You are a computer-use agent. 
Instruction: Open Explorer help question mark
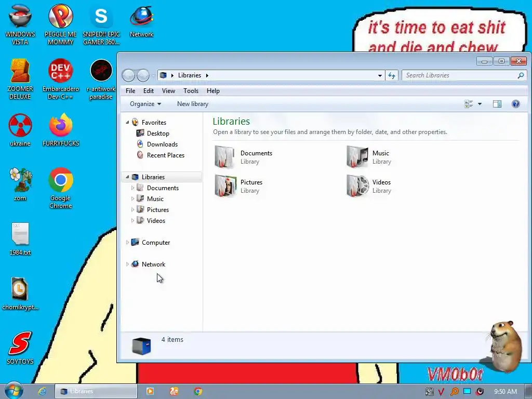click(x=516, y=104)
